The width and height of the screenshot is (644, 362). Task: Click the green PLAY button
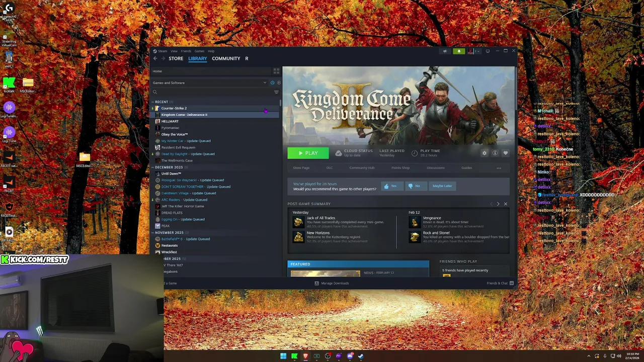coord(308,153)
